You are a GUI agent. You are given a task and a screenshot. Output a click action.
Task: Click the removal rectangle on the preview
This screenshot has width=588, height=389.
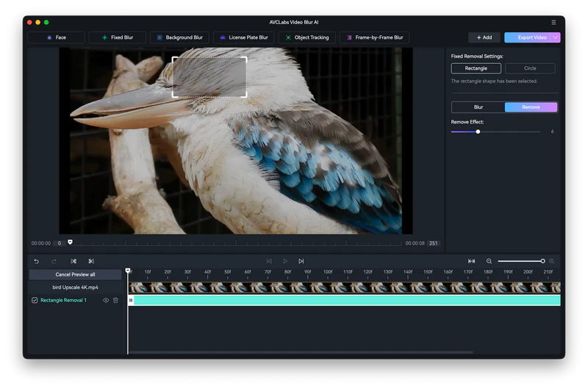point(209,77)
